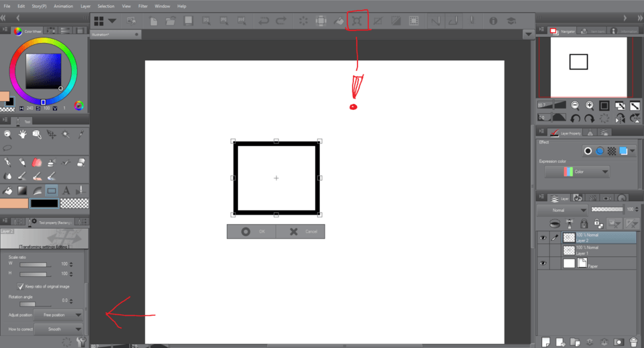Viewport: 644px width, 348px height.
Task: Open the Edit menu
Action: click(x=21, y=6)
